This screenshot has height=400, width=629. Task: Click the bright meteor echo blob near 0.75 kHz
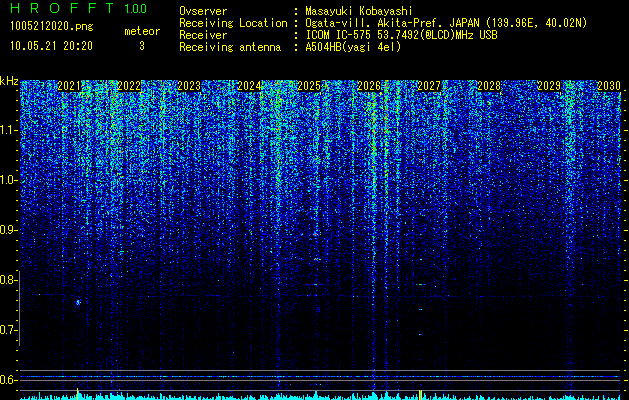[78, 302]
